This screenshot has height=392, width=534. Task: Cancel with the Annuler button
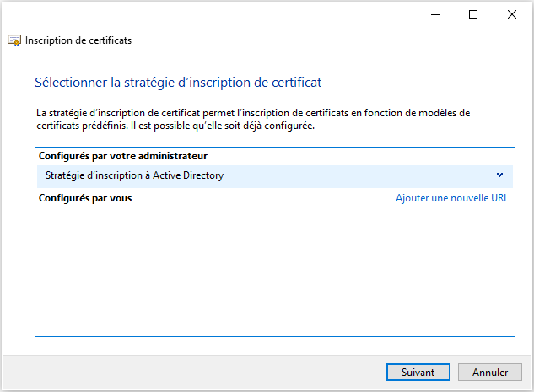coord(490,372)
